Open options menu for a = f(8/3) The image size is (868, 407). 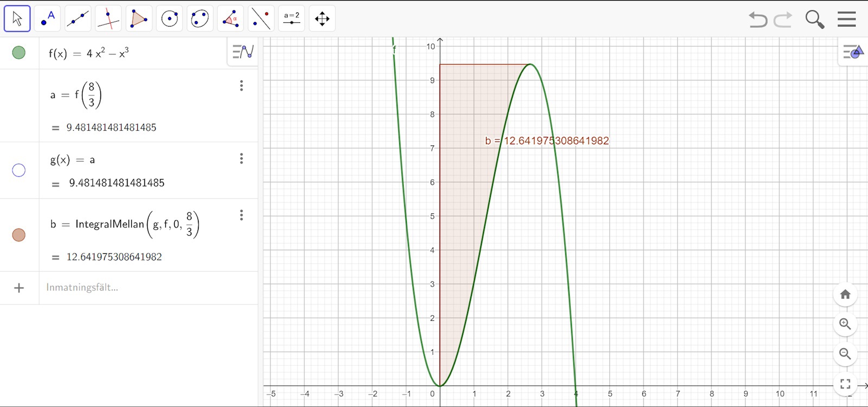coord(241,86)
